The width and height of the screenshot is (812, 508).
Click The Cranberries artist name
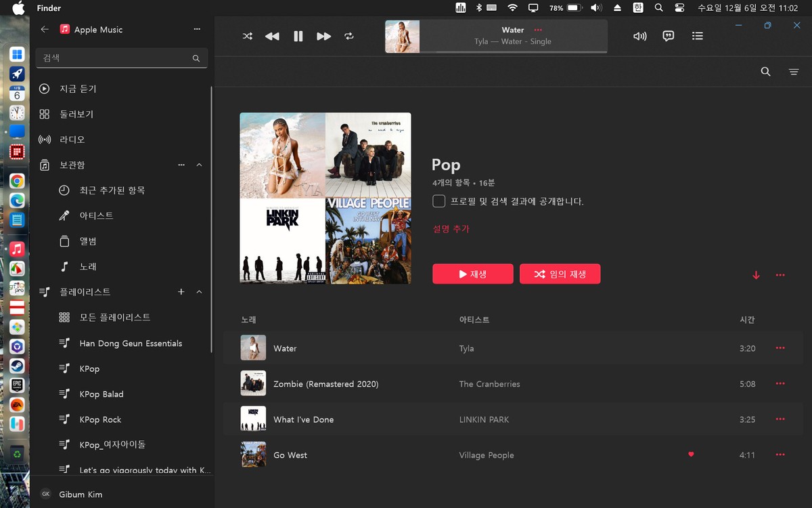tap(489, 384)
